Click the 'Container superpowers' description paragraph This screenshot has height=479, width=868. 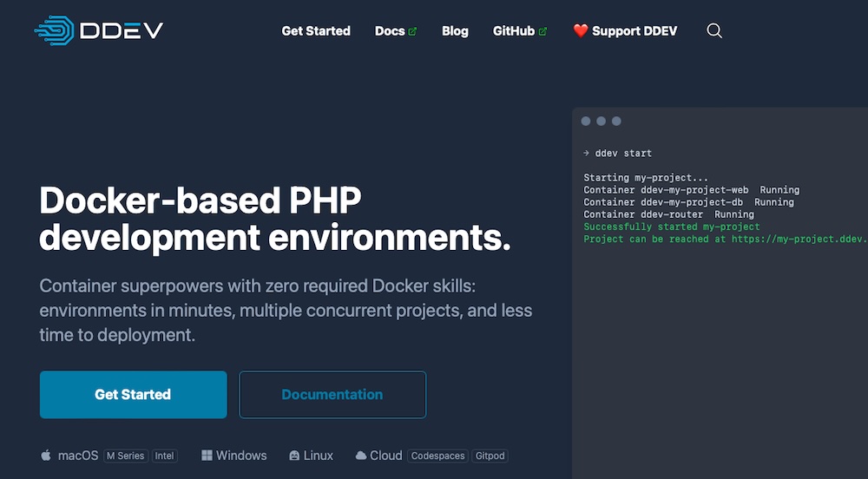coord(286,311)
